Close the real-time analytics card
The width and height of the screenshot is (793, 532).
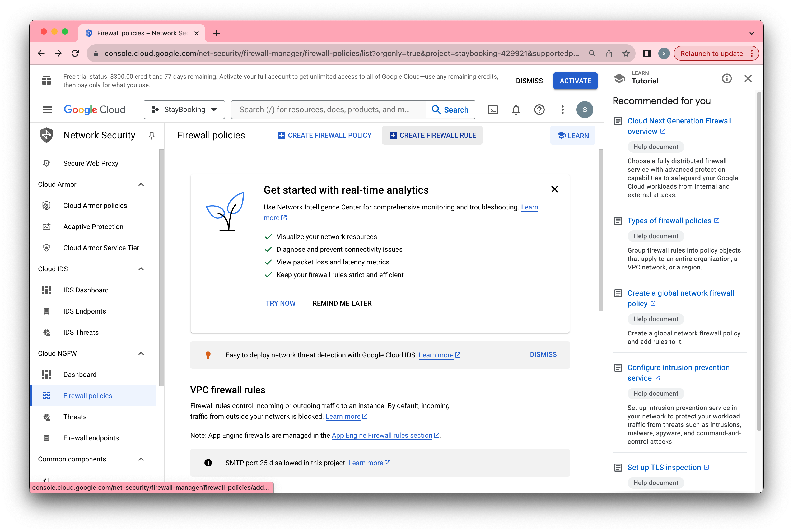(554, 189)
